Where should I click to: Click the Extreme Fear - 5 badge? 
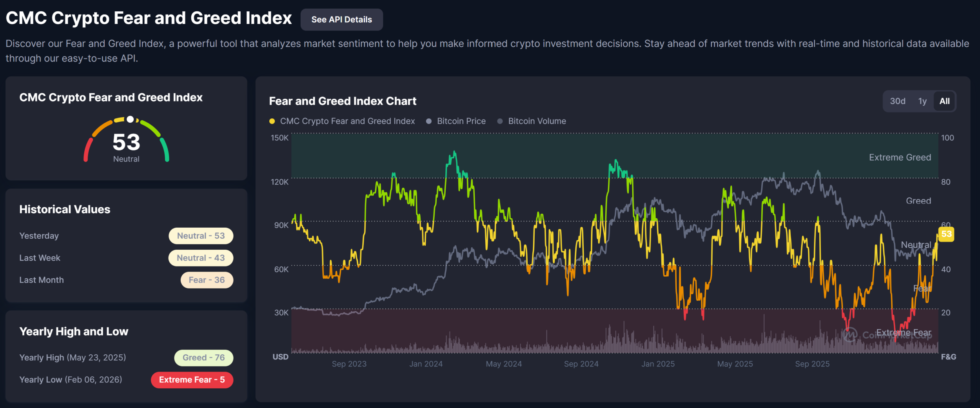[192, 380]
